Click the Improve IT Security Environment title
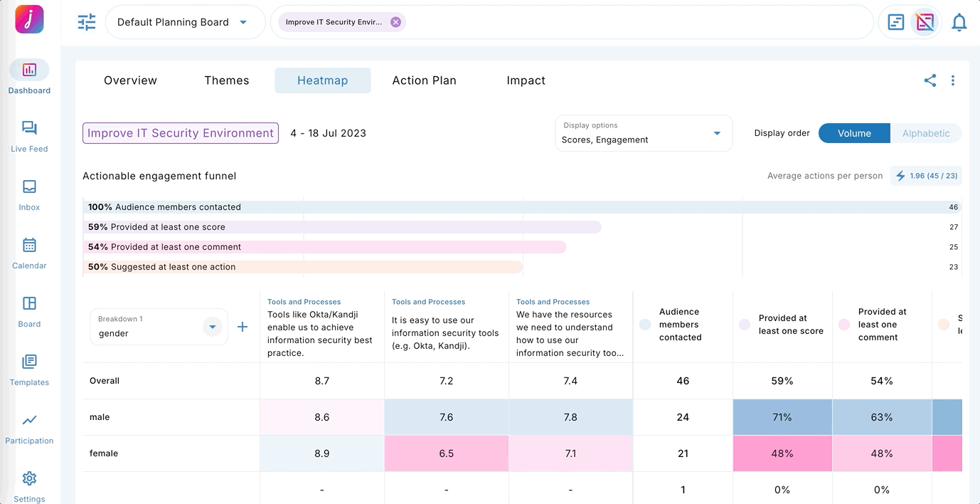Image resolution: width=980 pixels, height=504 pixels. coord(181,133)
